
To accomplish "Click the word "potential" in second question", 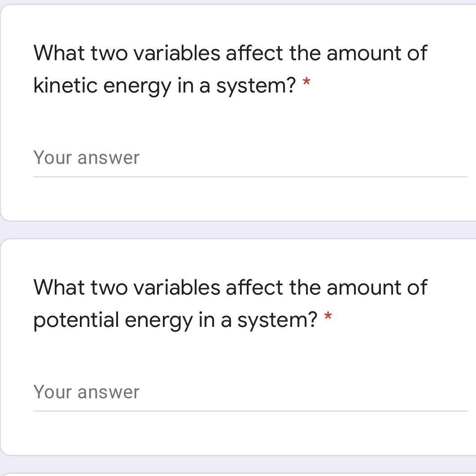I will click(x=76, y=320).
